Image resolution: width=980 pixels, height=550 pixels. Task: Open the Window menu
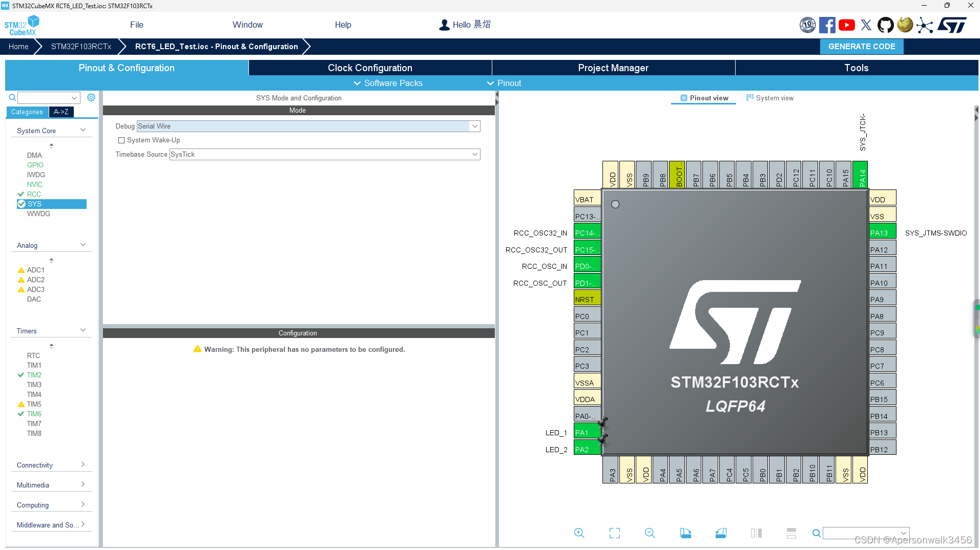(247, 25)
